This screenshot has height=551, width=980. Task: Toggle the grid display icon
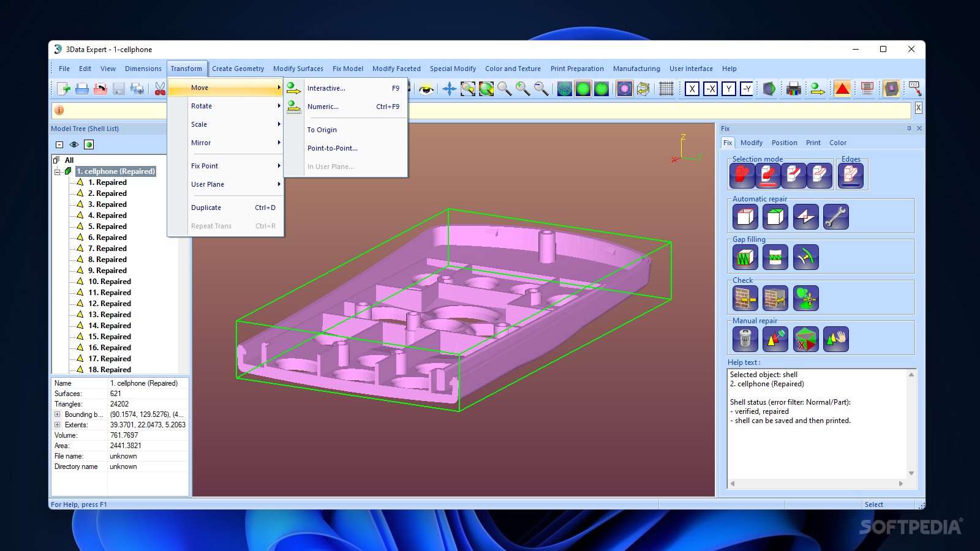[666, 89]
